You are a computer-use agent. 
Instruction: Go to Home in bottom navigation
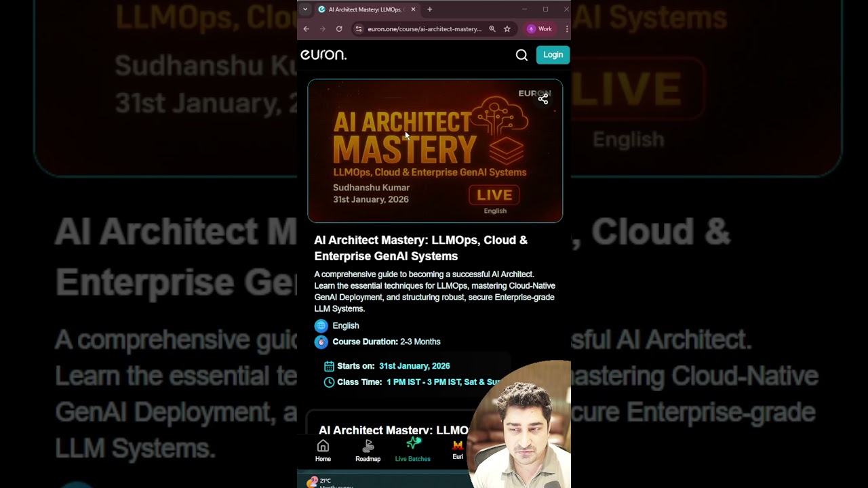click(x=323, y=450)
